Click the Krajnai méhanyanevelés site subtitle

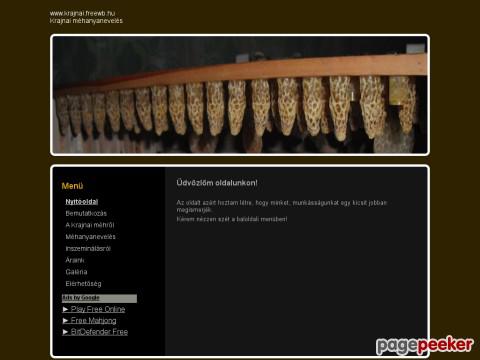tap(86, 21)
